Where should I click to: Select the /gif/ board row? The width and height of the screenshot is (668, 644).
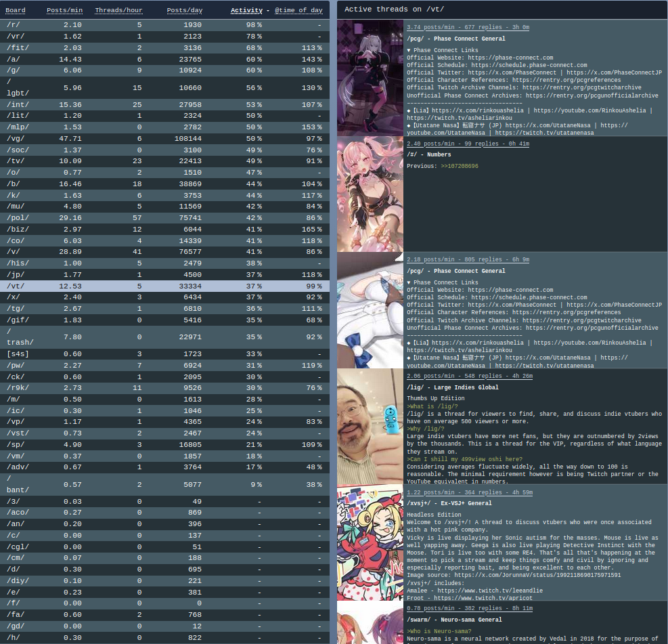pyautogui.click(x=164, y=320)
